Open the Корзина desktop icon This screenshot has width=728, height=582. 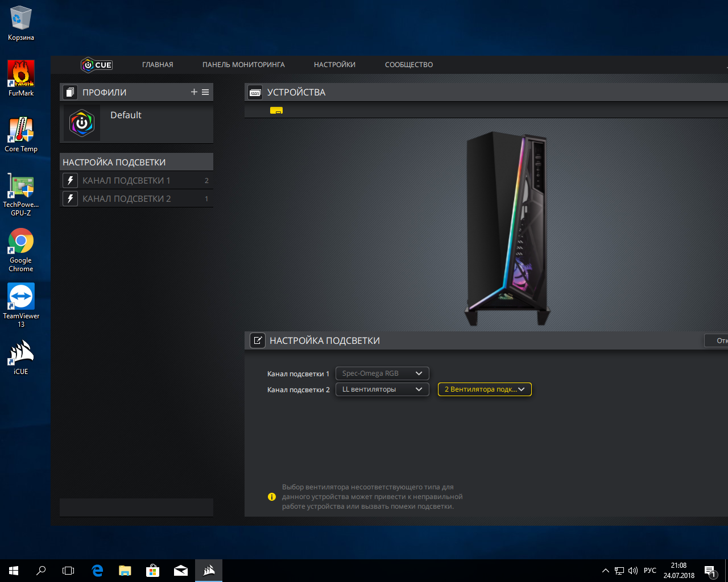tap(21, 24)
